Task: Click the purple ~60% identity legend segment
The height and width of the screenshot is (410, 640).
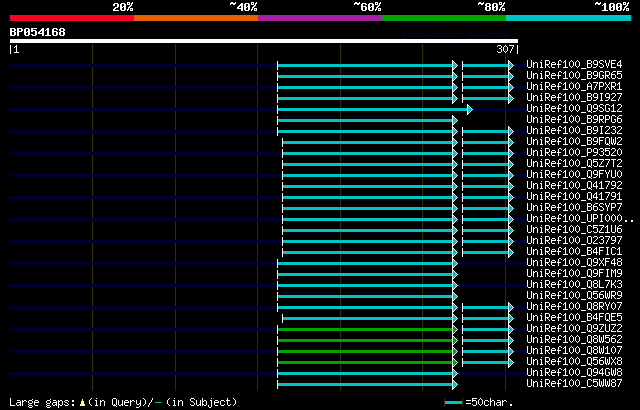Action: click(x=320, y=18)
